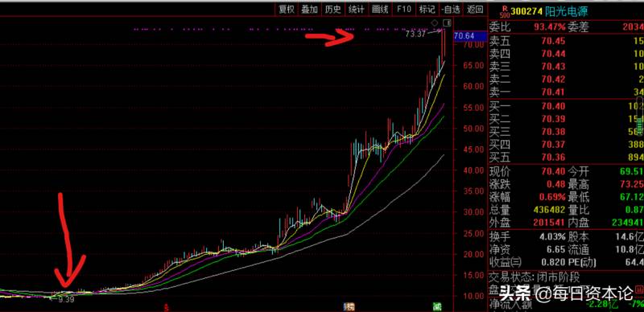The height and width of the screenshot is (312, 644).
Task: Click the green marker icon on timeline
Action: coord(438,307)
